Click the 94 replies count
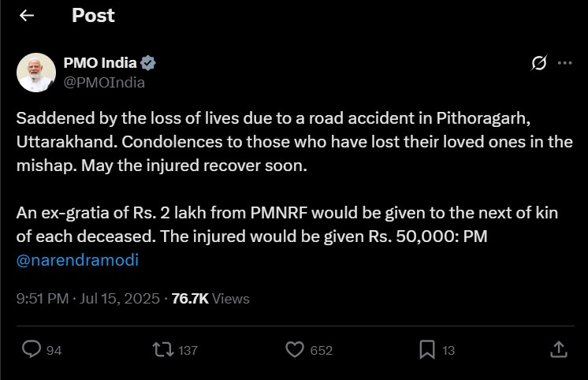Viewport: 588px width, 380px height. pos(54,350)
